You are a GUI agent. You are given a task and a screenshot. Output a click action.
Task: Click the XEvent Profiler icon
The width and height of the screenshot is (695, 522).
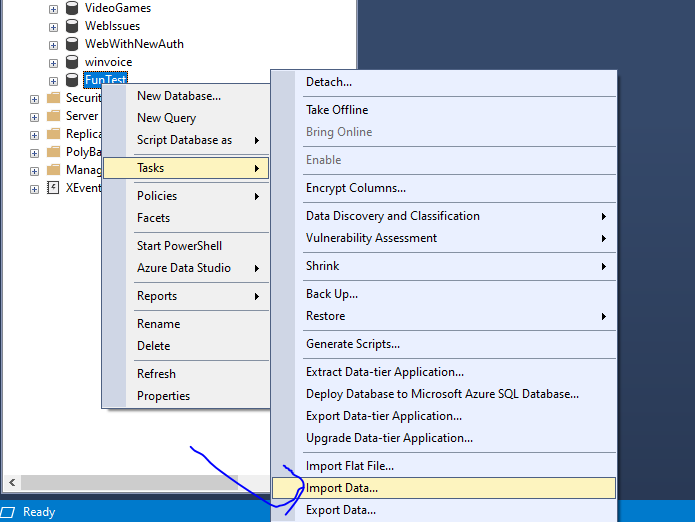[53, 188]
